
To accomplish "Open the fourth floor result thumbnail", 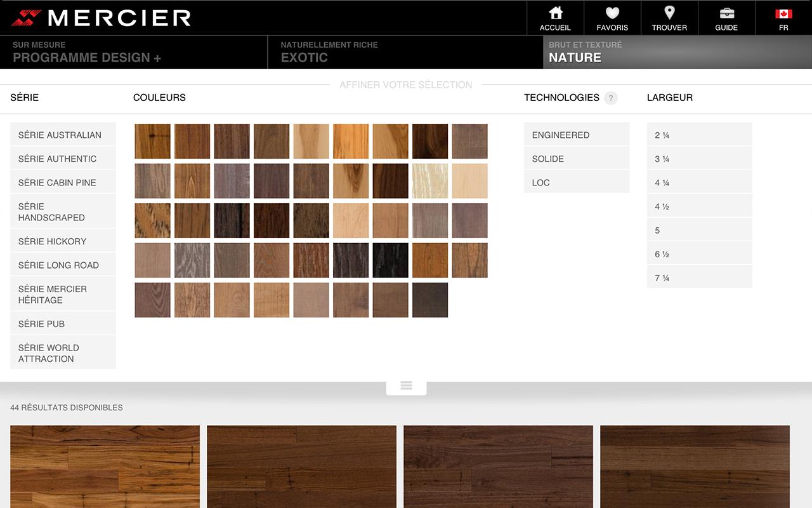I will click(x=695, y=467).
